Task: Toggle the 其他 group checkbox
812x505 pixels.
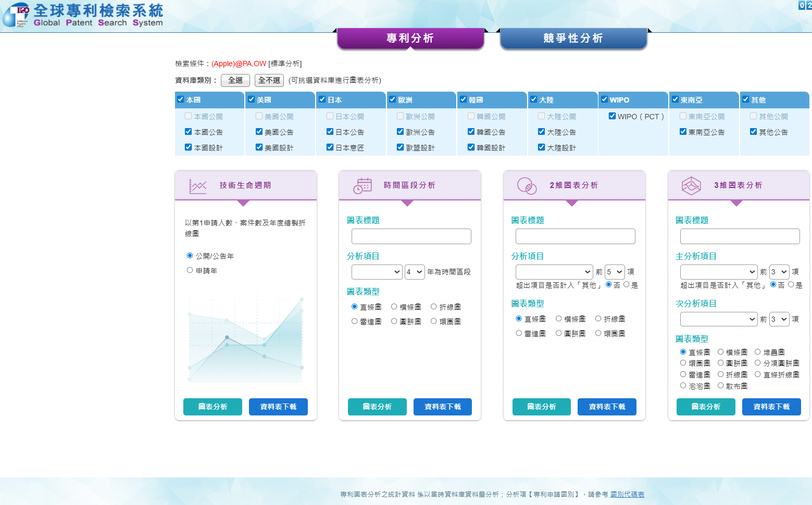Action: pyautogui.click(x=746, y=99)
